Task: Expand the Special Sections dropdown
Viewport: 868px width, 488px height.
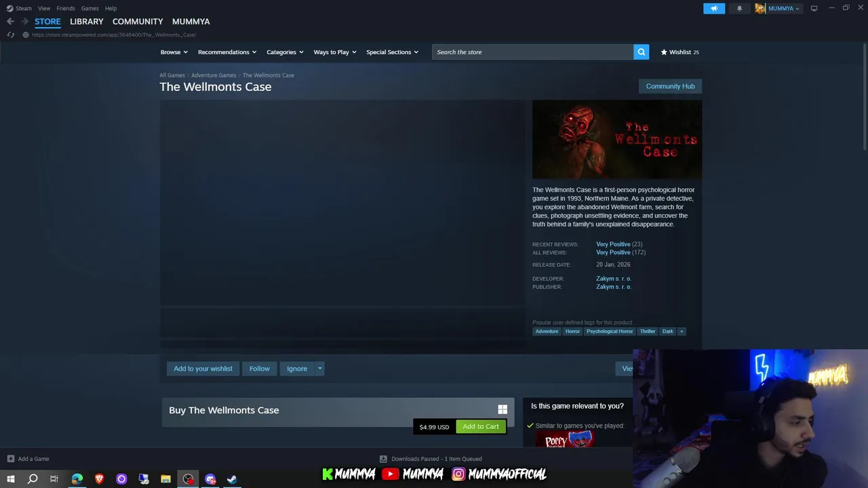Action: pos(392,52)
